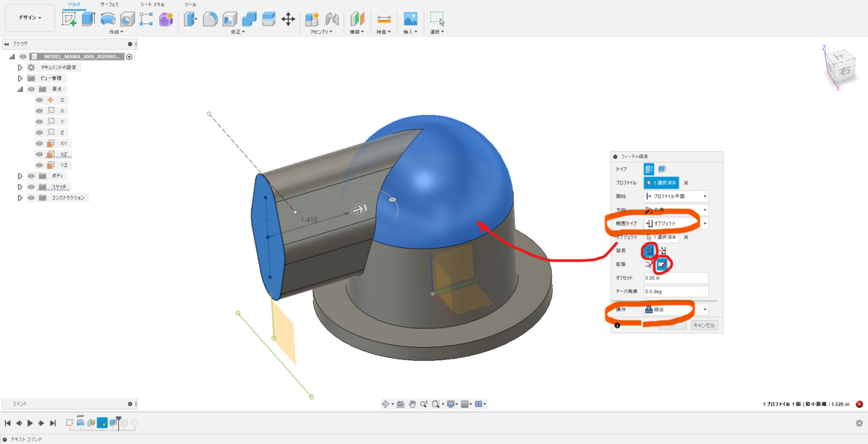Toggle visibility of the XY plane
The width and height of the screenshot is (868, 444).
pos(40,143)
